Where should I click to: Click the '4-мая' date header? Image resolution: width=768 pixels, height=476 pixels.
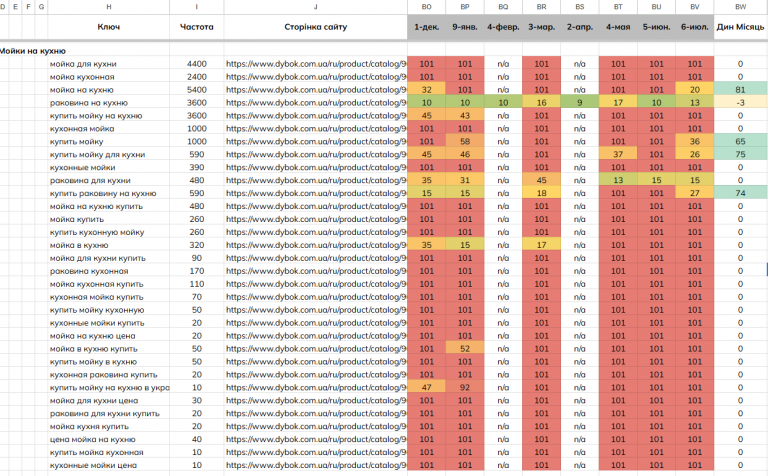pos(618,27)
